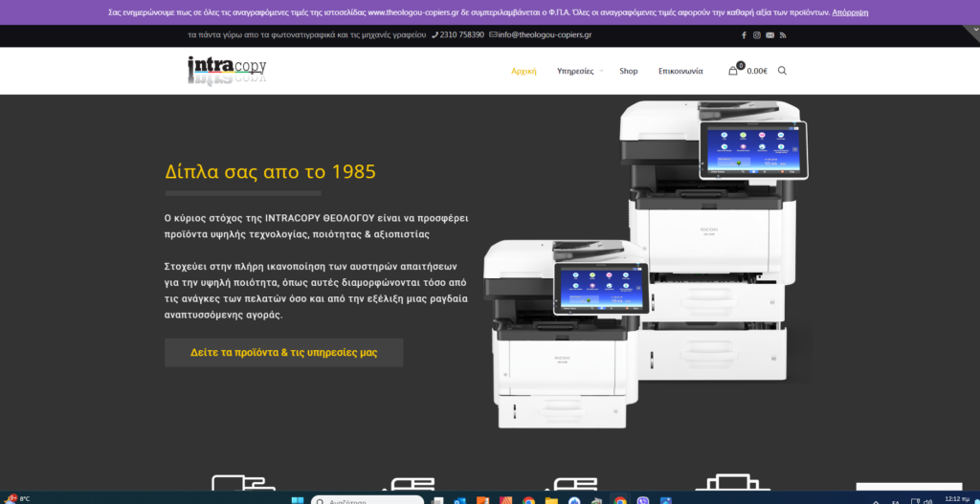980x504 pixels.
Task: Open the Instagram profile icon
Action: [757, 35]
